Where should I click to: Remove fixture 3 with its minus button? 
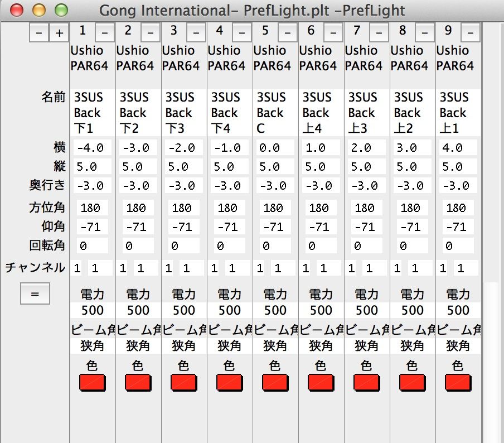(x=196, y=32)
